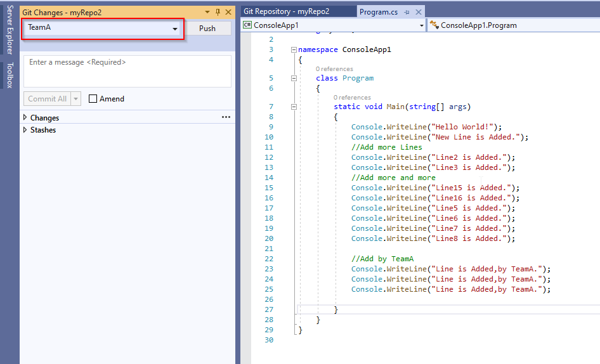Click the '//Add more and more' comment
Image resolution: width=600 pixels, height=364 pixels.
(x=393, y=178)
